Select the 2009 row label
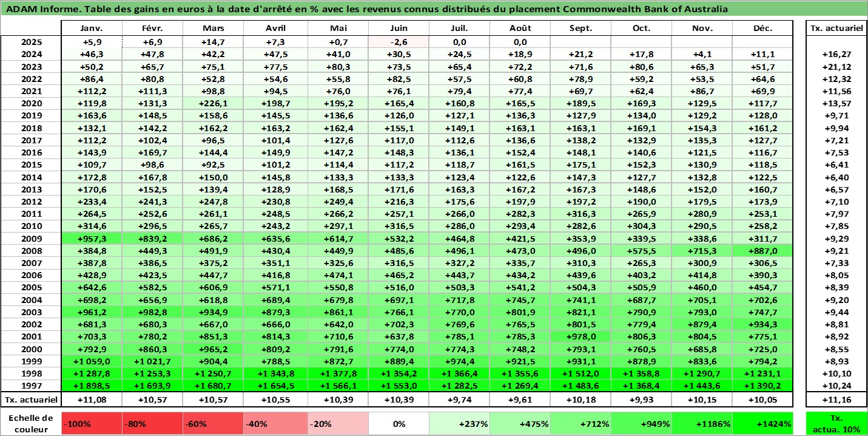This screenshot has width=868, height=436. point(31,239)
